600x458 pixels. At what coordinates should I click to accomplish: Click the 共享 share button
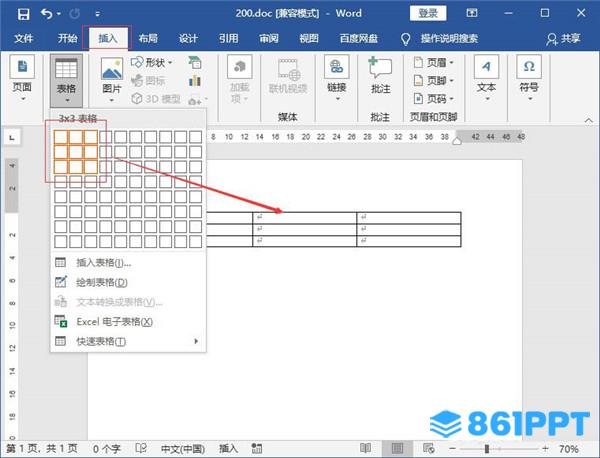pyautogui.click(x=564, y=38)
